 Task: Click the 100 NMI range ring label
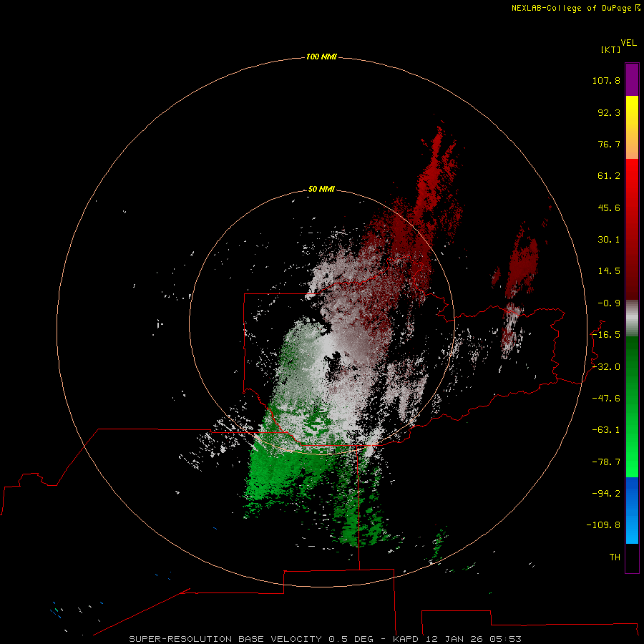321,57
